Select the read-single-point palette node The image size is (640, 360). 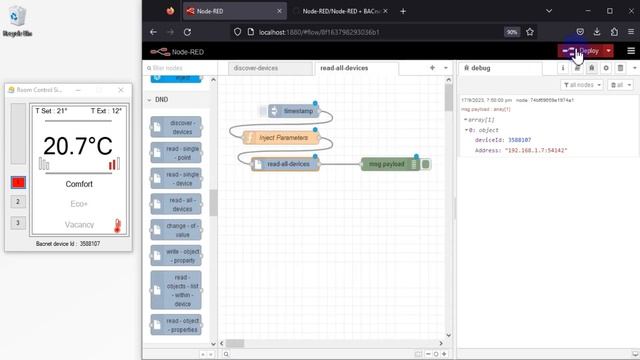(x=176, y=153)
